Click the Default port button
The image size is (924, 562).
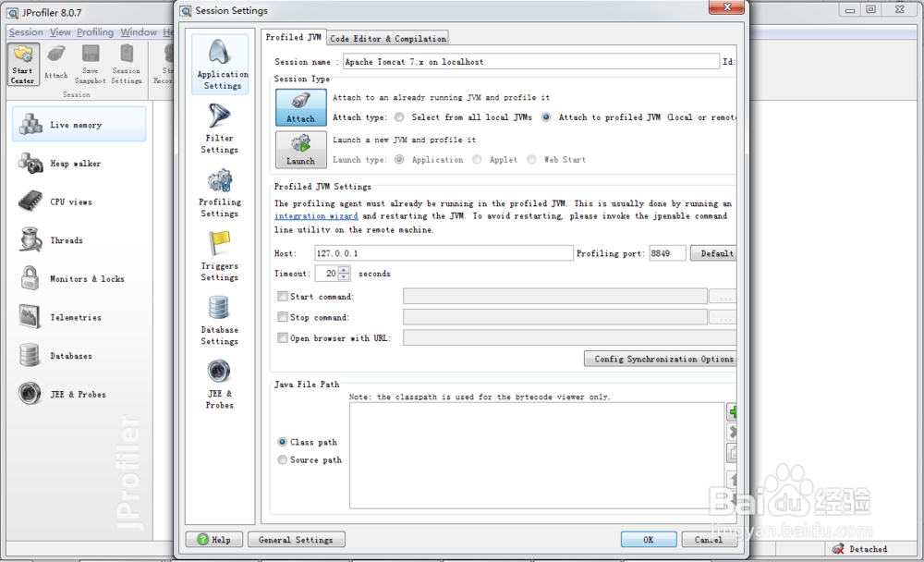click(x=714, y=253)
